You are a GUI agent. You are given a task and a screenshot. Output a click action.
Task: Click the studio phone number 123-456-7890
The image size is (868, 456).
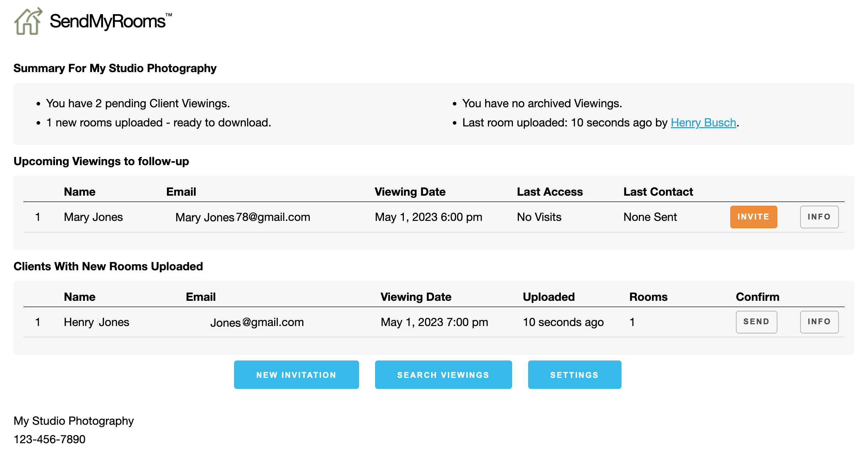49,439
